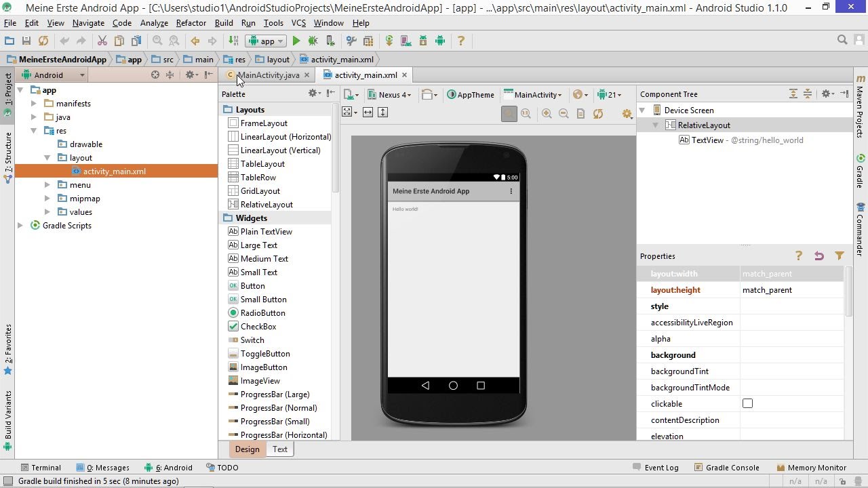Select ImageView in the Palette

[x=254, y=380]
